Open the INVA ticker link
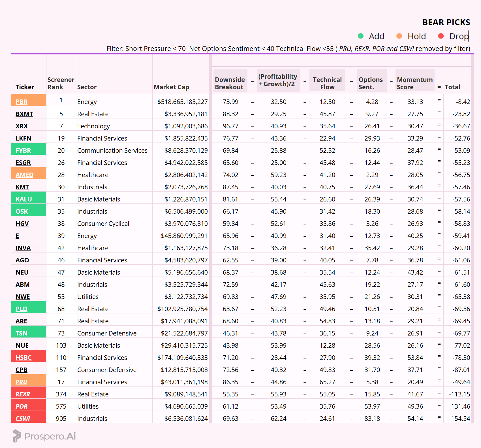This screenshot has width=481, height=448. [x=23, y=248]
